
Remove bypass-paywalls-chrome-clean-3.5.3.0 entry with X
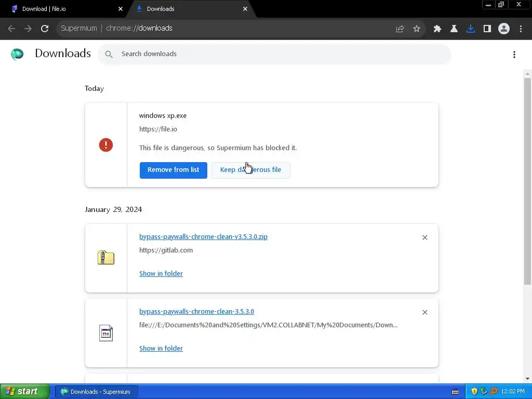pyautogui.click(x=425, y=312)
